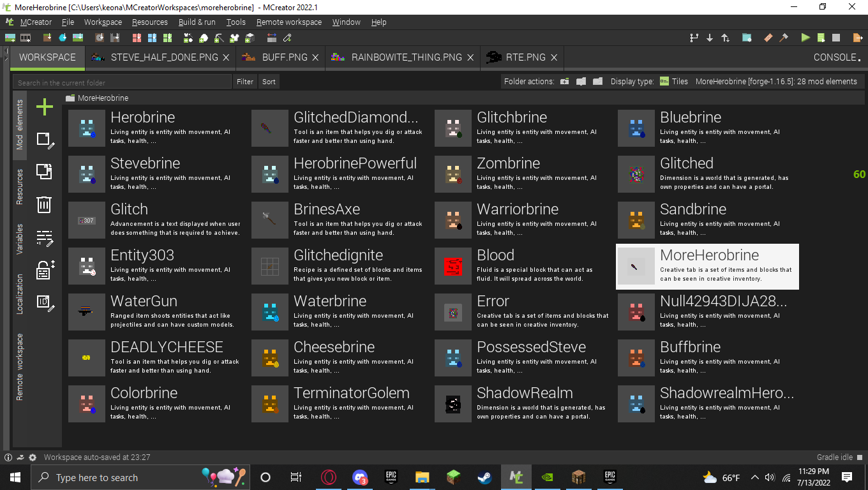This screenshot has height=490, width=868.
Task: Select the Localization vertical side tab
Action: pos(20,294)
